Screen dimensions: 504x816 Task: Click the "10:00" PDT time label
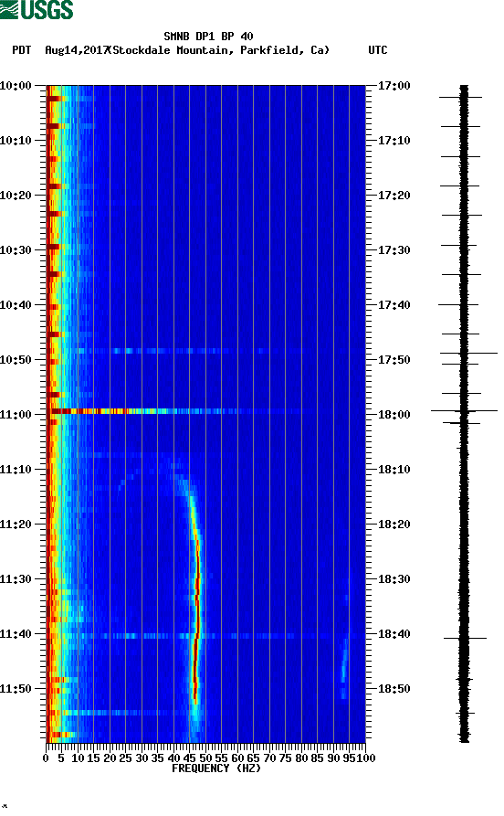pos(16,85)
